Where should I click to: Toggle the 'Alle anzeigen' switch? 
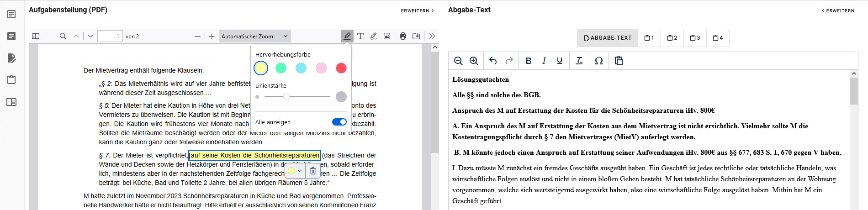click(x=339, y=122)
